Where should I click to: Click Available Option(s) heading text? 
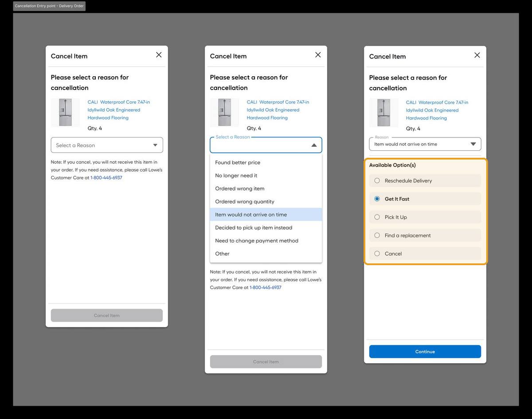point(392,165)
